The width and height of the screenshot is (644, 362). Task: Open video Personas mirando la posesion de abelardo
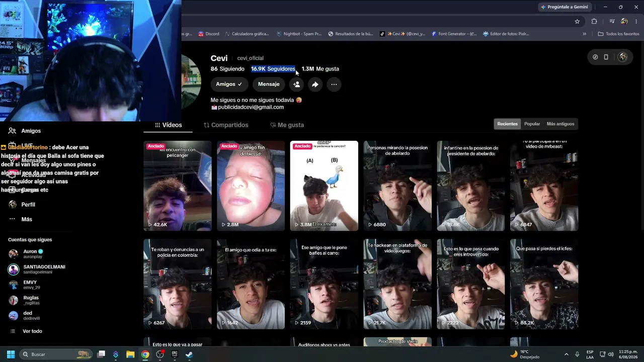click(397, 186)
